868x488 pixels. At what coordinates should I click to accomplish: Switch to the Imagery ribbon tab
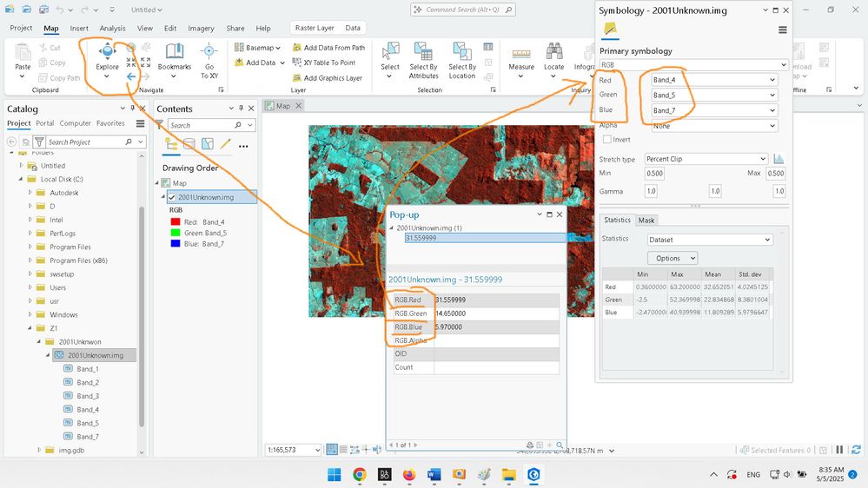coord(200,28)
